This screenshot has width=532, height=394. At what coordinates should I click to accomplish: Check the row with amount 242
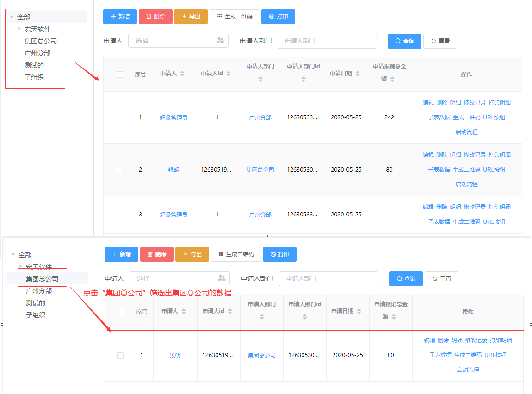(119, 118)
